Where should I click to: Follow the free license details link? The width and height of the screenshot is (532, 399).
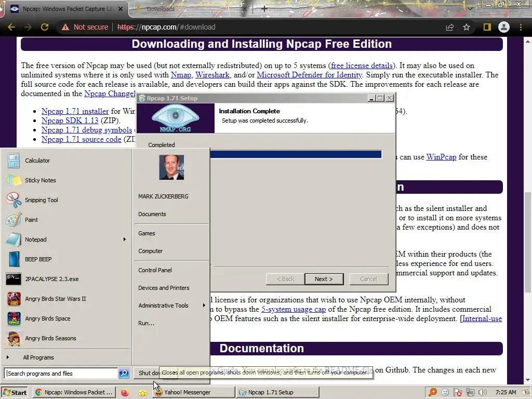pos(362,65)
